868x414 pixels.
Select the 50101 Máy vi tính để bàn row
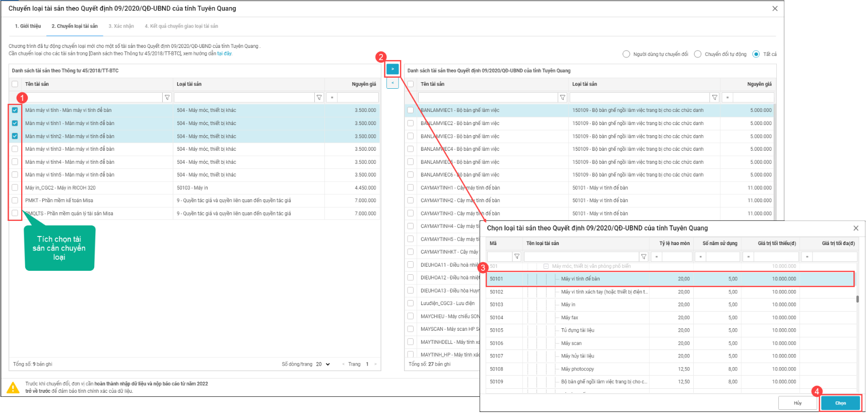670,279
